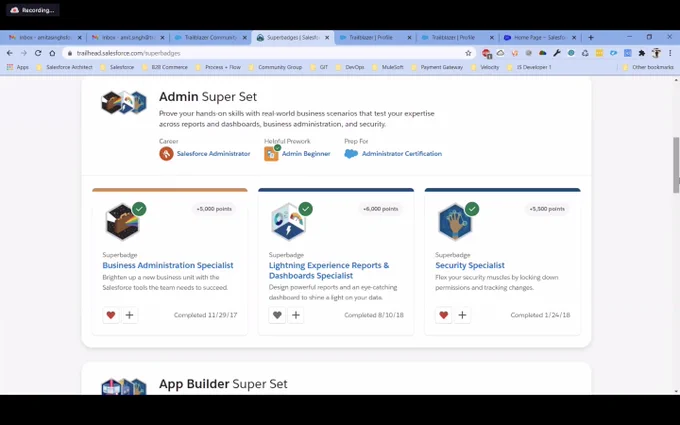Open the Business Administration Specialist link
Viewport: 680px width, 425px height.
(168, 265)
